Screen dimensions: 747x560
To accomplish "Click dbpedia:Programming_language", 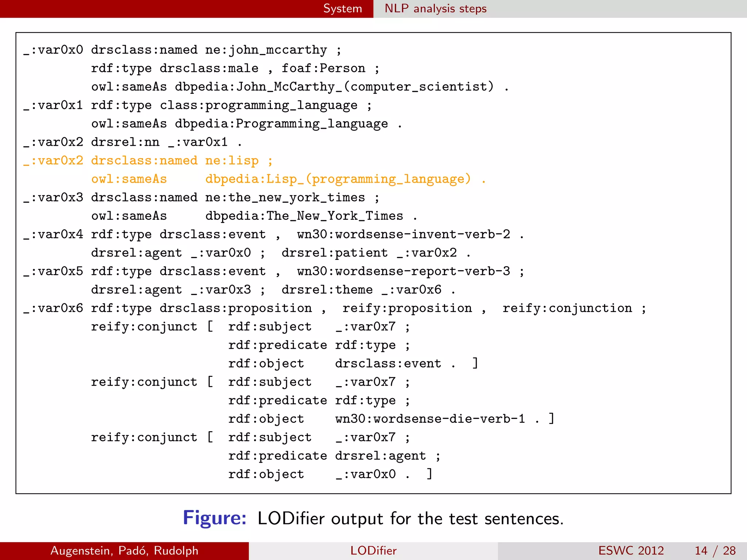I will pyautogui.click(x=282, y=124).
